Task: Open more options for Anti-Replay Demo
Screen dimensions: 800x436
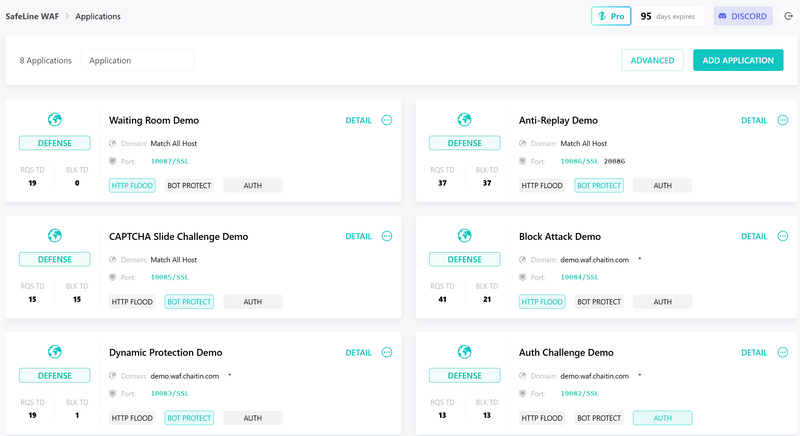Action: (x=783, y=120)
